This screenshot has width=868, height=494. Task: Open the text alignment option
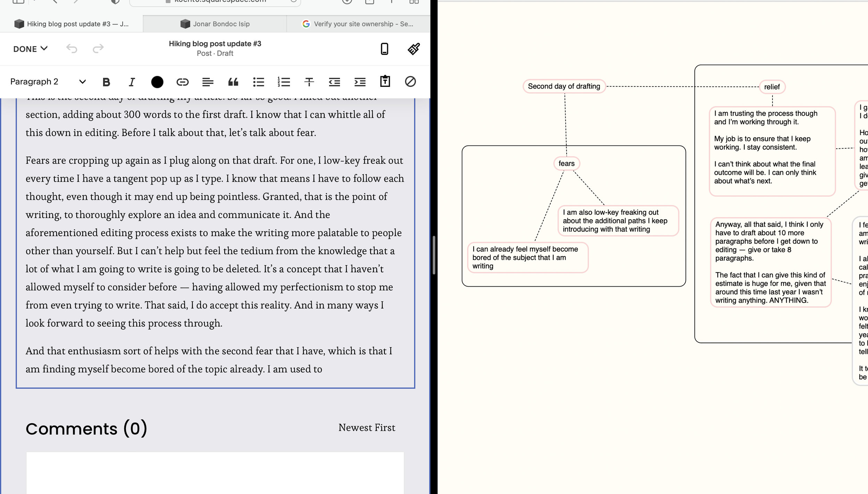click(208, 82)
